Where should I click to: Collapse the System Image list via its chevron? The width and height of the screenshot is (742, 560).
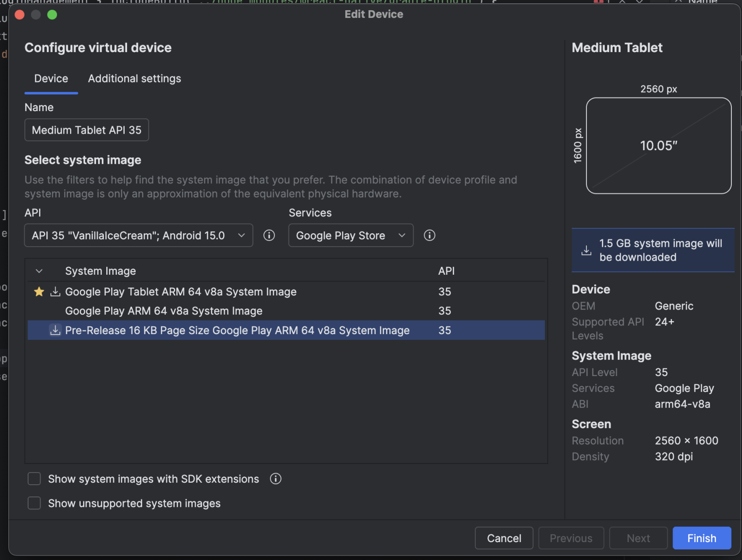coord(39,271)
